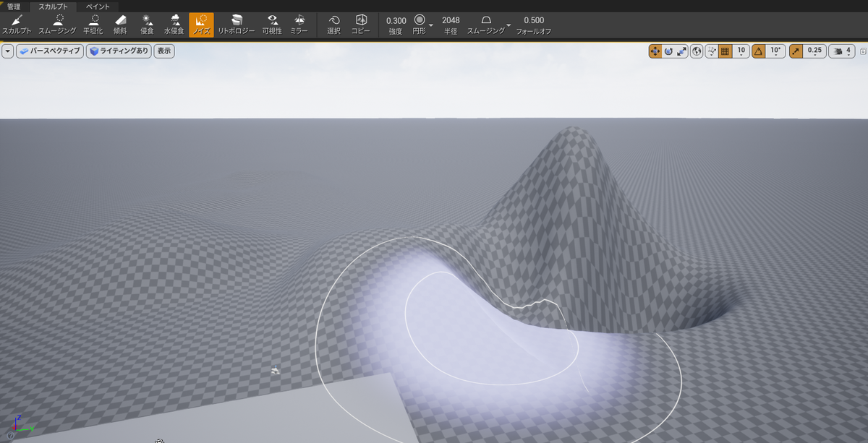Open rotation snap 10° dropdown
The image size is (868, 443).
point(775,51)
